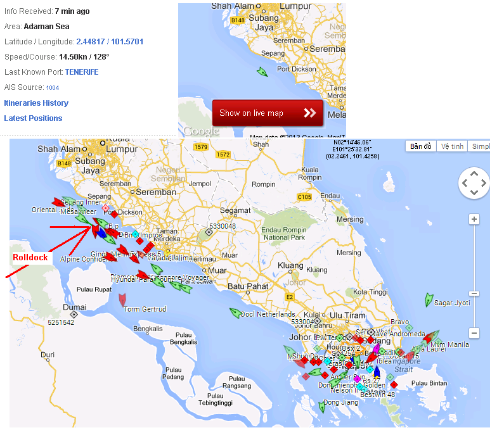
Task: Zoom out with the minus button
Action: (x=474, y=333)
